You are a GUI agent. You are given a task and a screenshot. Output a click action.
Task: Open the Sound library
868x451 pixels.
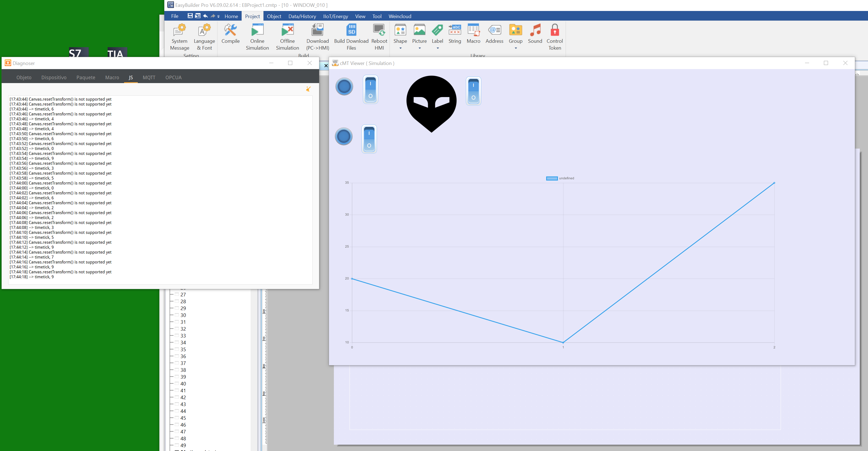(x=535, y=34)
